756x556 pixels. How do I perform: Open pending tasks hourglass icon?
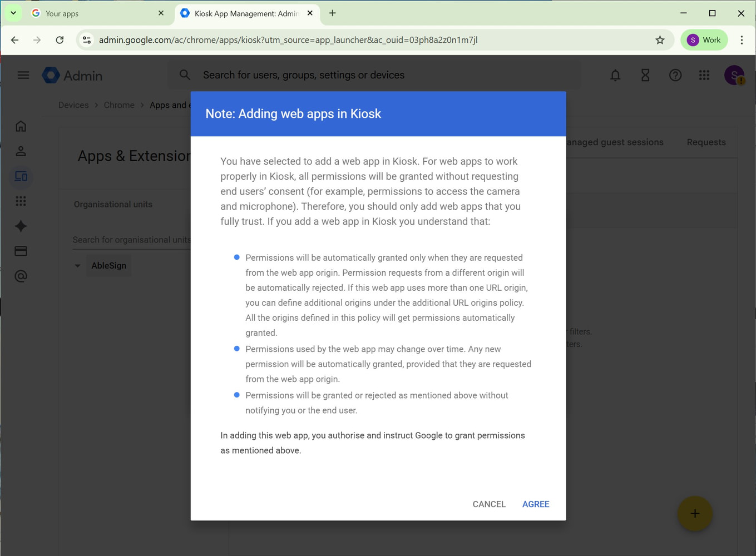[x=645, y=75]
